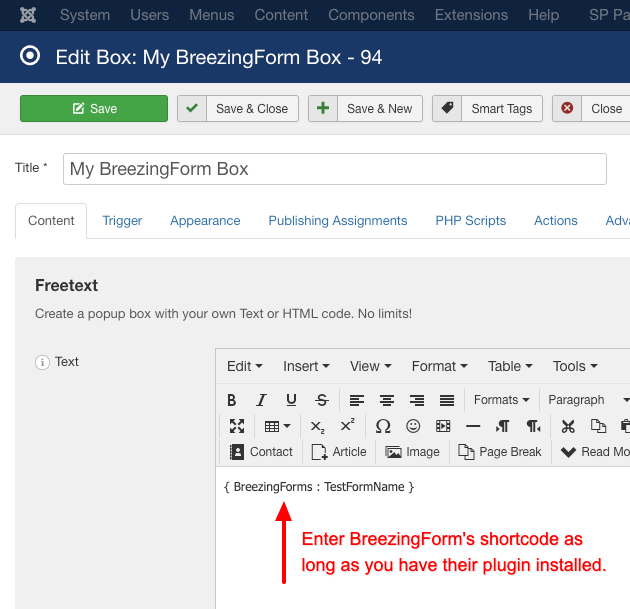Switch to PHP Scripts tab
This screenshot has height=609, width=630.
coord(470,221)
